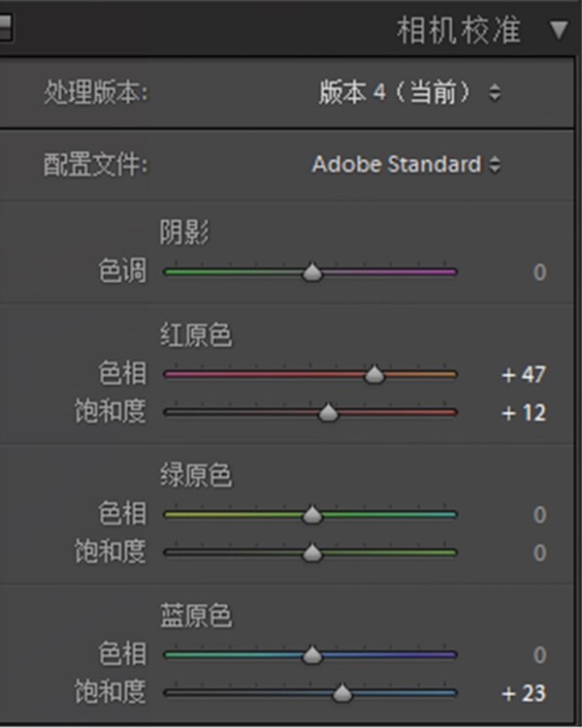
Task: Click the 红原色 色相 slider handle
Action: pyautogui.click(x=374, y=375)
